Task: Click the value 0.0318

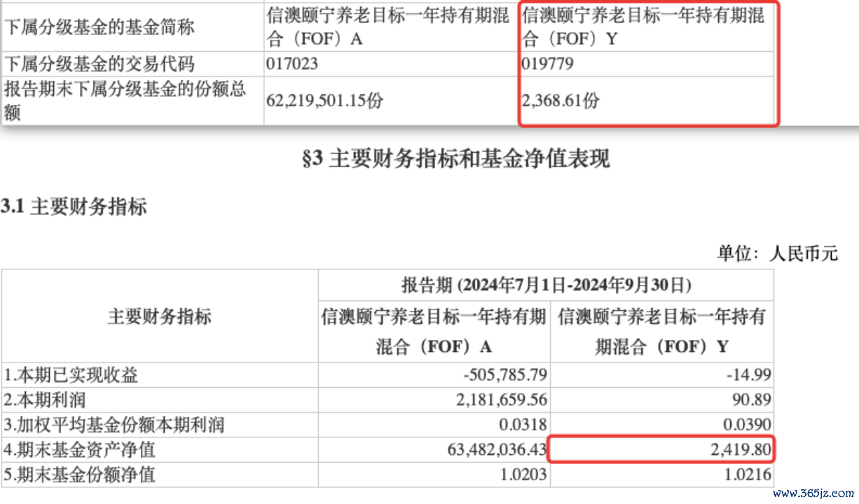Action: 524,425
